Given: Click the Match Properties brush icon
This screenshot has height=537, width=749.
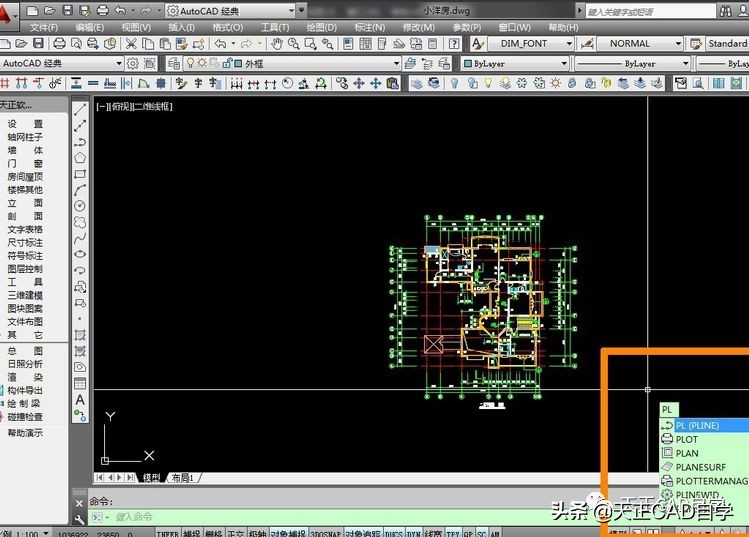Looking at the screenshot, I should pos(182,44).
